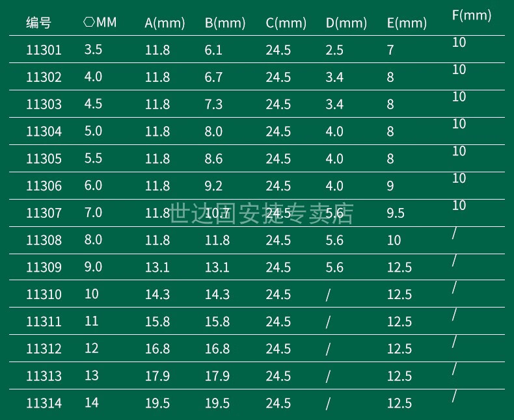Click hex size 14 in the last row
This screenshot has width=514, height=420.
click(x=92, y=402)
